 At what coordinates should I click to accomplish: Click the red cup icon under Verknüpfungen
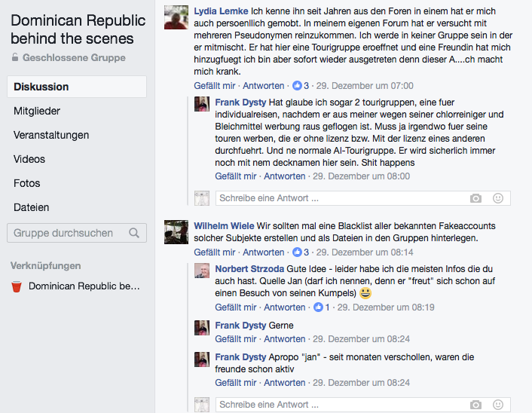[x=17, y=286]
